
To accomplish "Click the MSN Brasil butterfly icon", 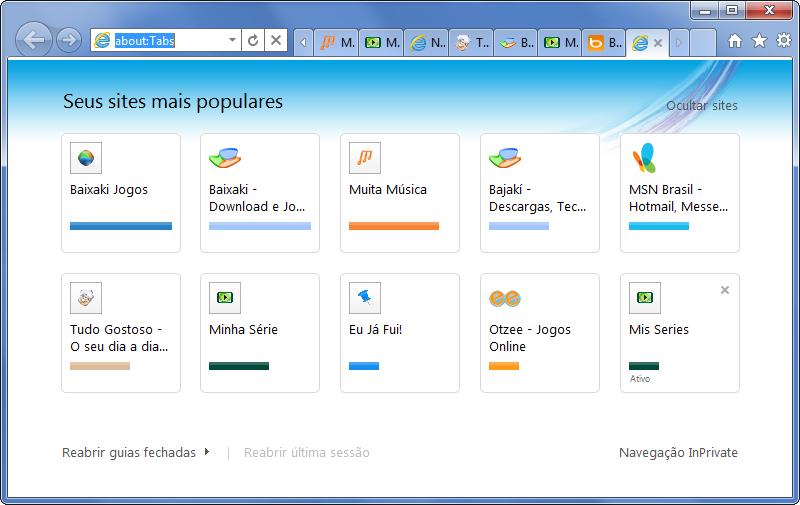I will [x=644, y=158].
